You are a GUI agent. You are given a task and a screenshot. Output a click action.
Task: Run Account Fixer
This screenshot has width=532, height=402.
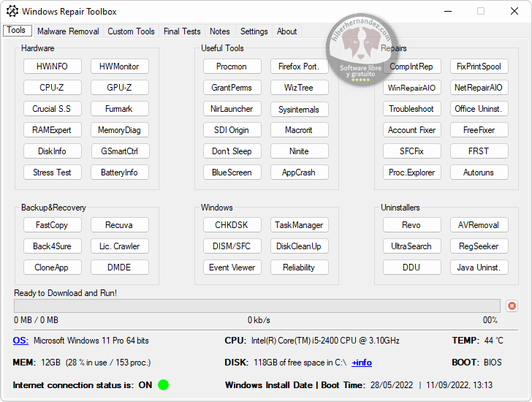[412, 130]
